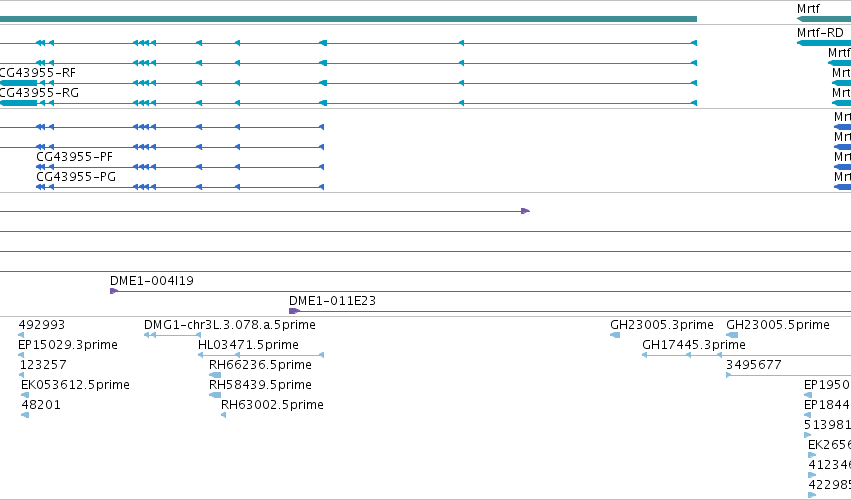The width and height of the screenshot is (851, 500).
Task: Select the HL03471.5prime EST label
Action: [249, 345]
